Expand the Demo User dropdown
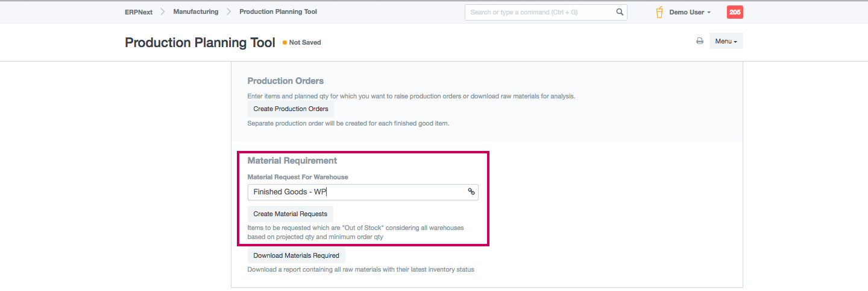Screen dimensions: 868x291 point(690,12)
